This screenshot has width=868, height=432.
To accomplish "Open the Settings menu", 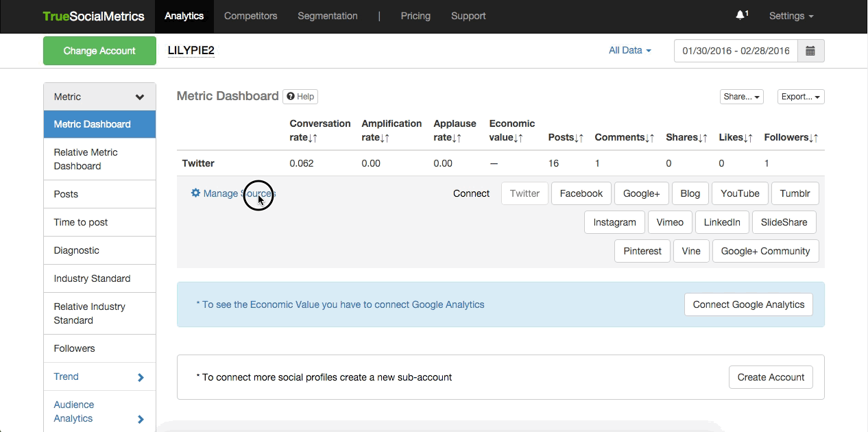I will coord(791,16).
